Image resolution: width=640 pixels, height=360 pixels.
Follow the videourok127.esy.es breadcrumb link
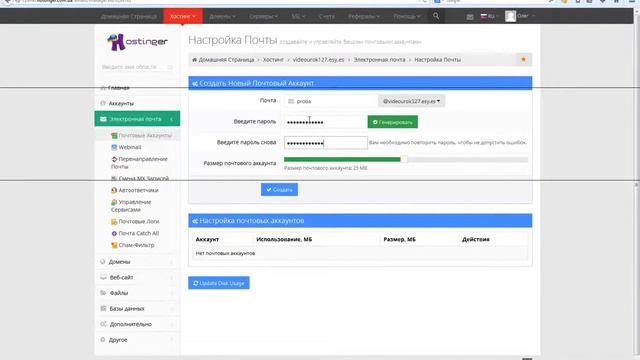[318, 60]
